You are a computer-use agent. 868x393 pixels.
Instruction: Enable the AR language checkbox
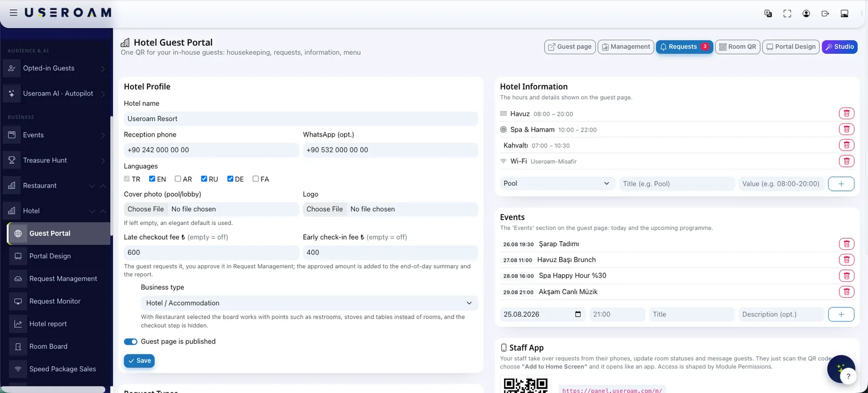[x=178, y=179]
